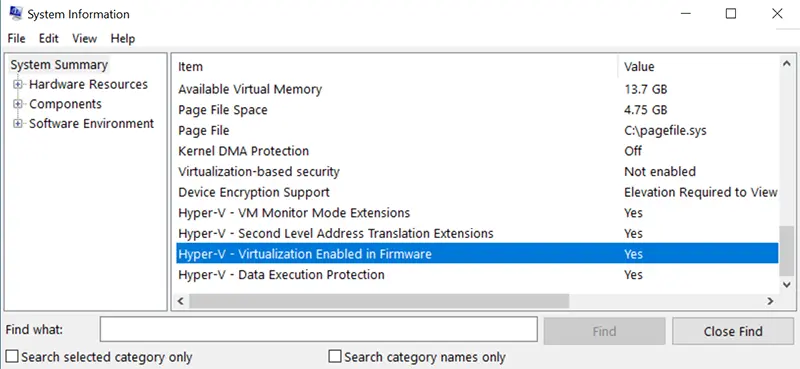Expand the Hardware Resources node
This screenshot has width=800, height=369.
point(18,84)
